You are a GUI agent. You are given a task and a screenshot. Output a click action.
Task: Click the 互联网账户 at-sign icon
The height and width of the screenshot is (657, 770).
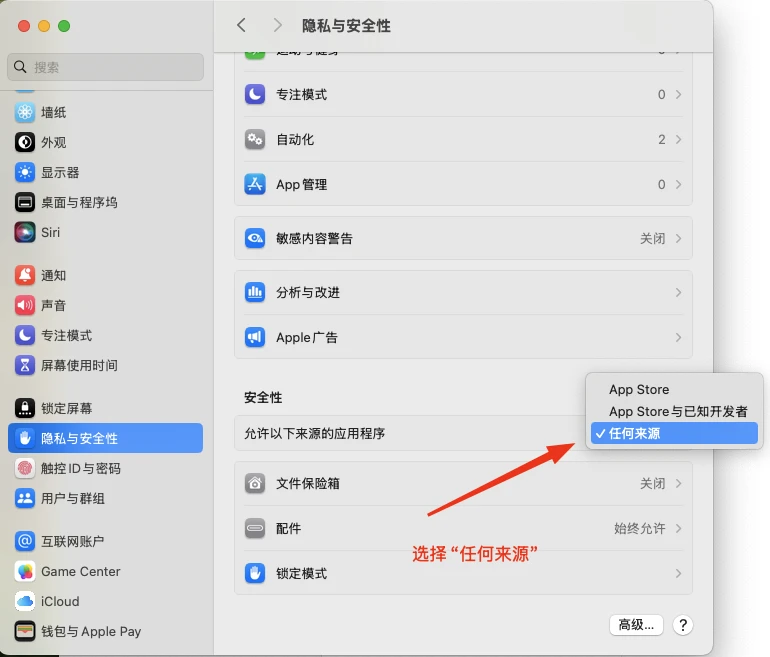[25, 541]
